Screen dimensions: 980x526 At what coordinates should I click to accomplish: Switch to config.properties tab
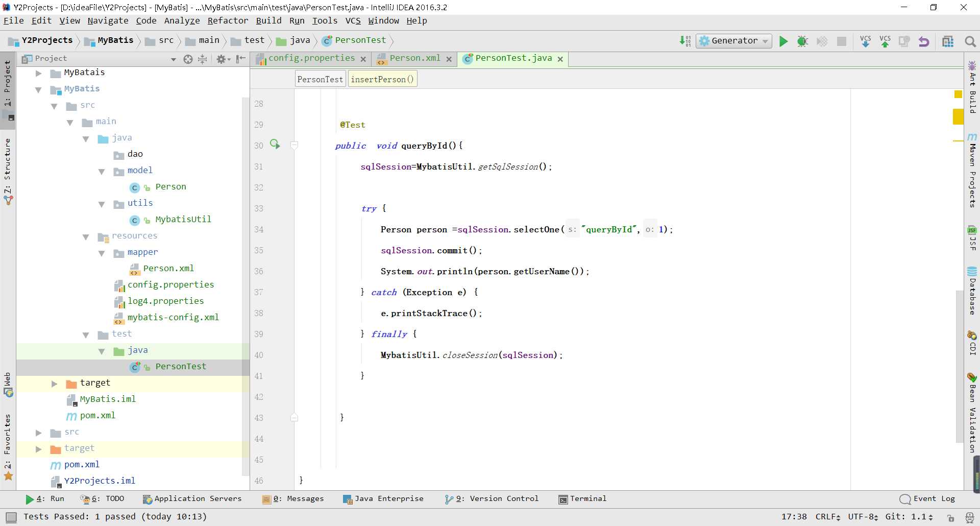[x=311, y=58]
